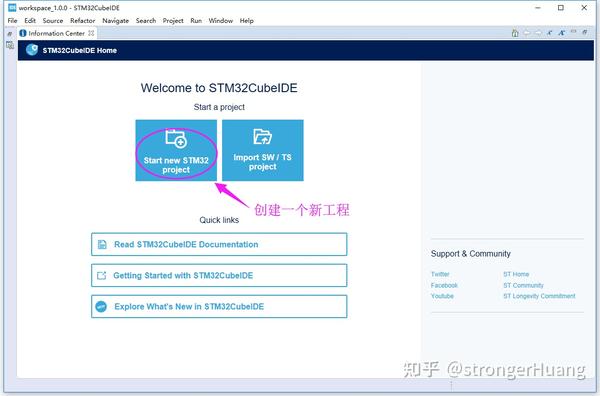The image size is (600, 396).
Task: Click the minimize view icon in tab toolbar
Action: (x=573, y=32)
